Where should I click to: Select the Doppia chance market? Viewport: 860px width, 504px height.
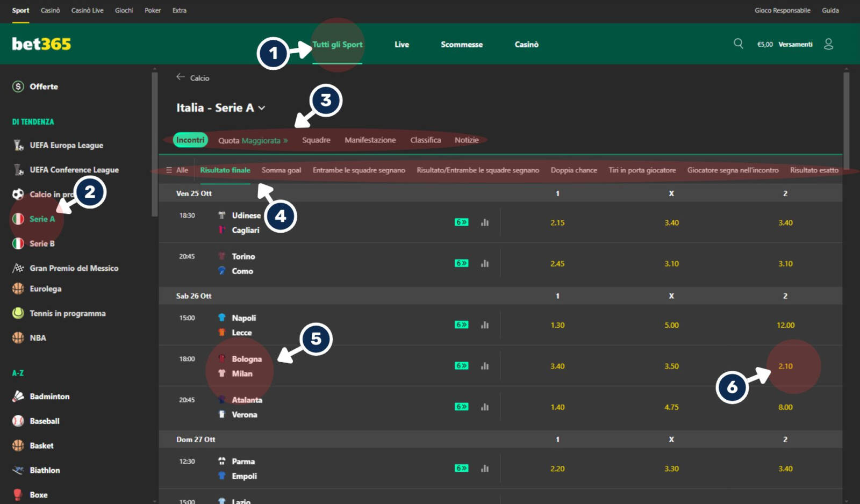click(574, 170)
